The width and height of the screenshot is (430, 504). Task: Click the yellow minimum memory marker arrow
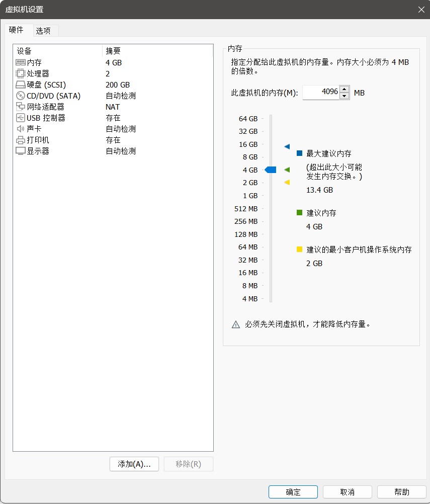[287, 183]
